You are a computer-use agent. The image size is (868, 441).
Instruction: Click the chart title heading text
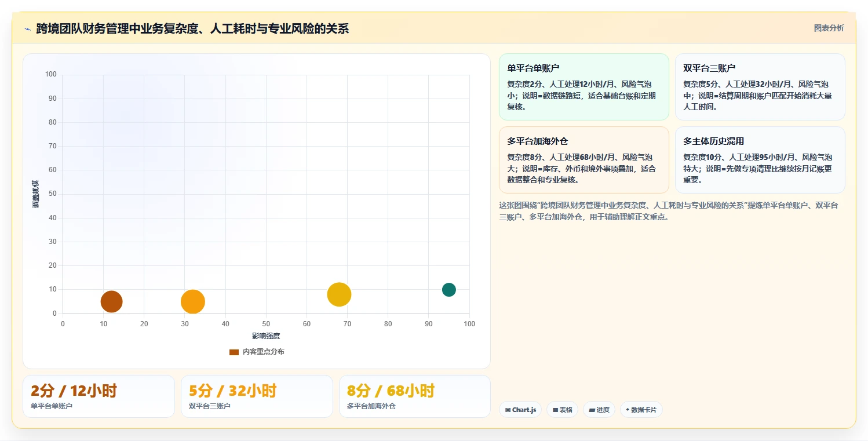(192, 28)
